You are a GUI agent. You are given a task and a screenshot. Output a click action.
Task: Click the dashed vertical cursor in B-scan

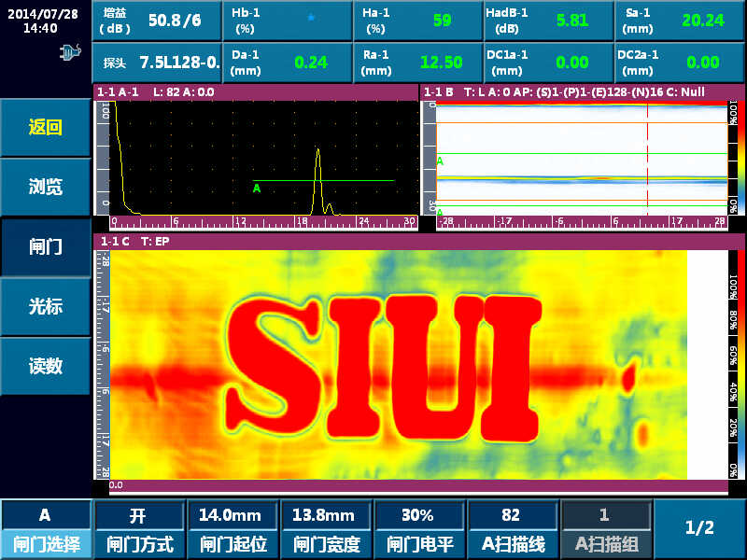[x=648, y=159]
